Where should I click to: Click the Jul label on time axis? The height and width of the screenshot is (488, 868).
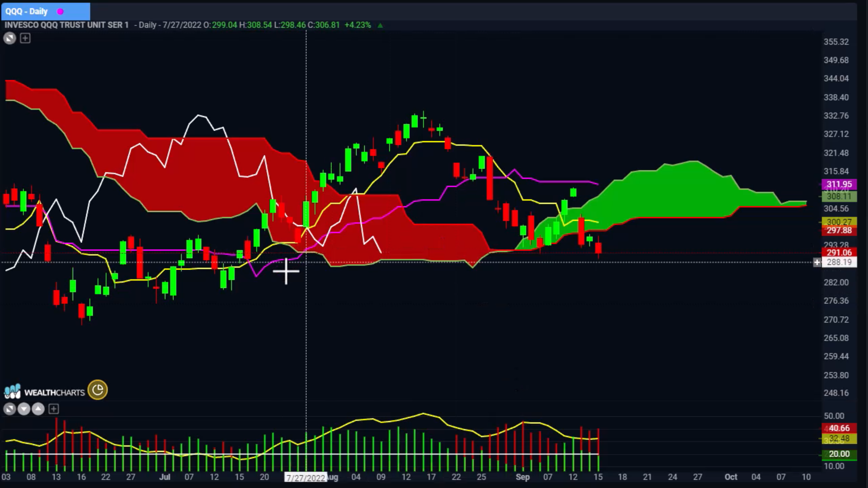click(x=165, y=477)
